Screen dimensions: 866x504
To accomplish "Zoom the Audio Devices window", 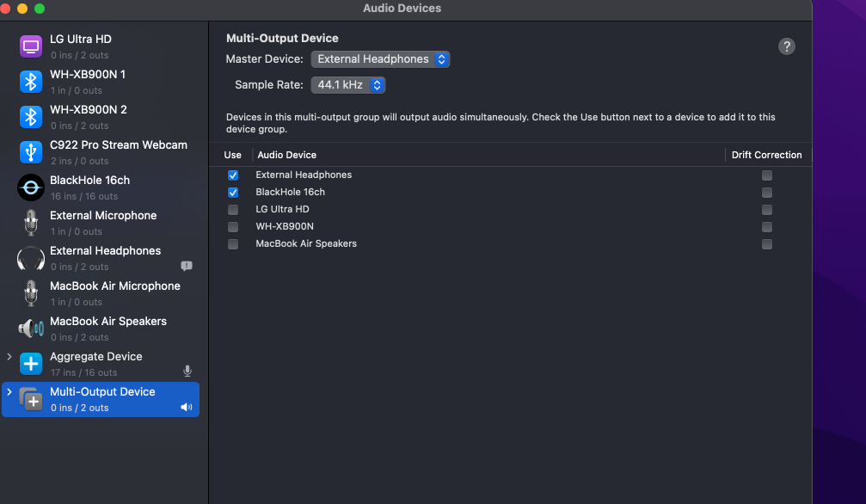I will click(x=40, y=9).
